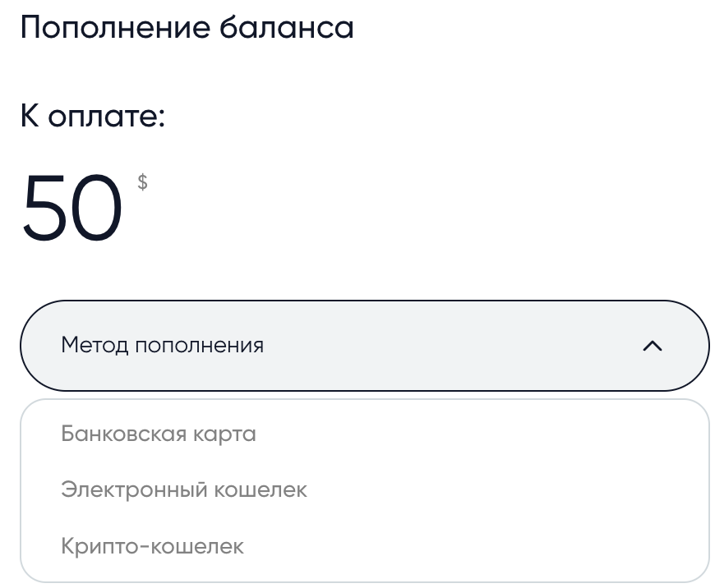Click the dollar currency symbol beside 50
Screen dimensions: 715x588
point(142,181)
